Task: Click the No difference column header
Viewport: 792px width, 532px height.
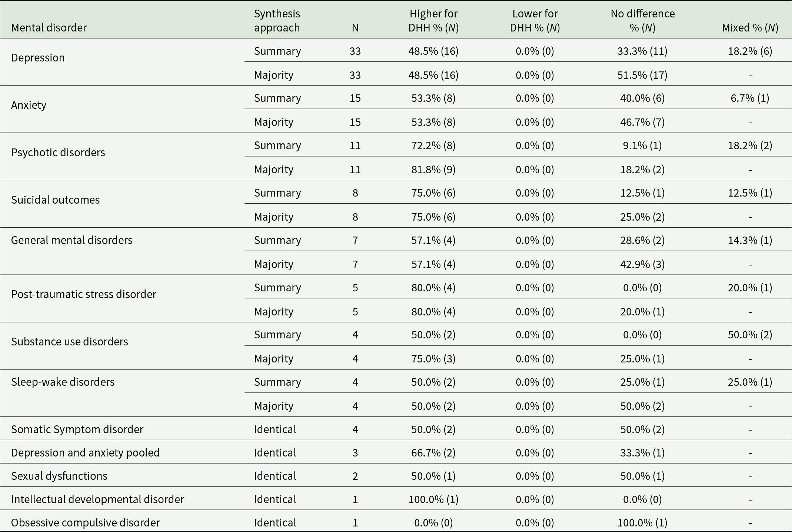Action: pyautogui.click(x=642, y=21)
